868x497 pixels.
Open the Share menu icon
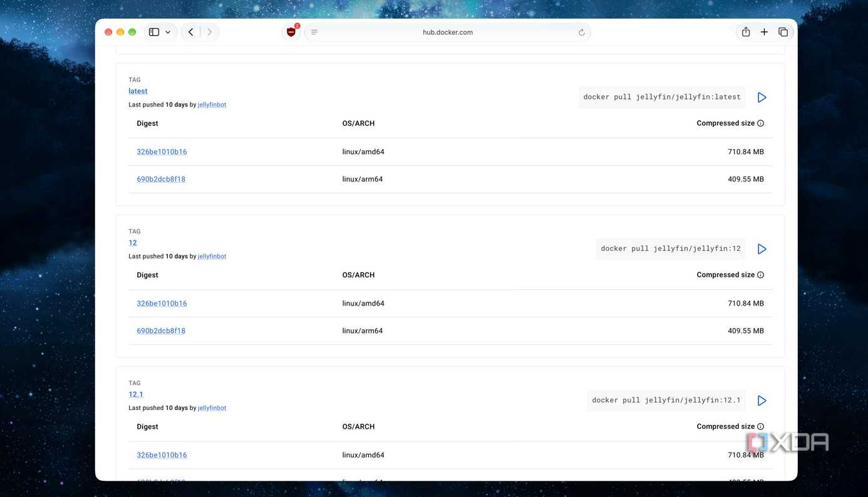[746, 32]
